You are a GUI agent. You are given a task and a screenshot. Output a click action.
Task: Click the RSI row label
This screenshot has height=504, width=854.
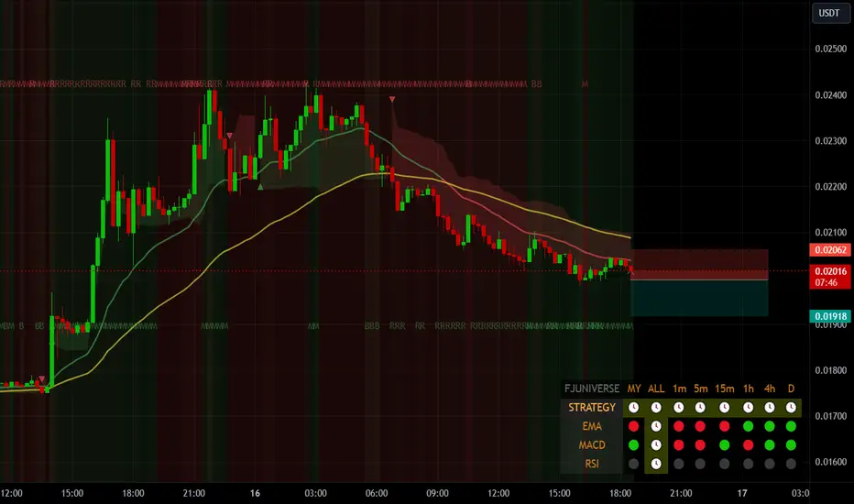click(x=592, y=464)
